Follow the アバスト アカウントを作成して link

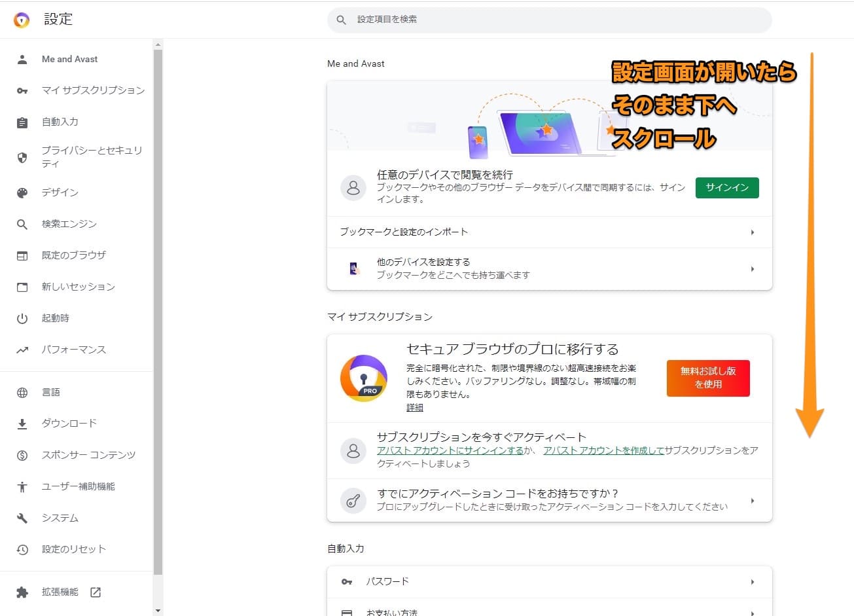click(603, 450)
